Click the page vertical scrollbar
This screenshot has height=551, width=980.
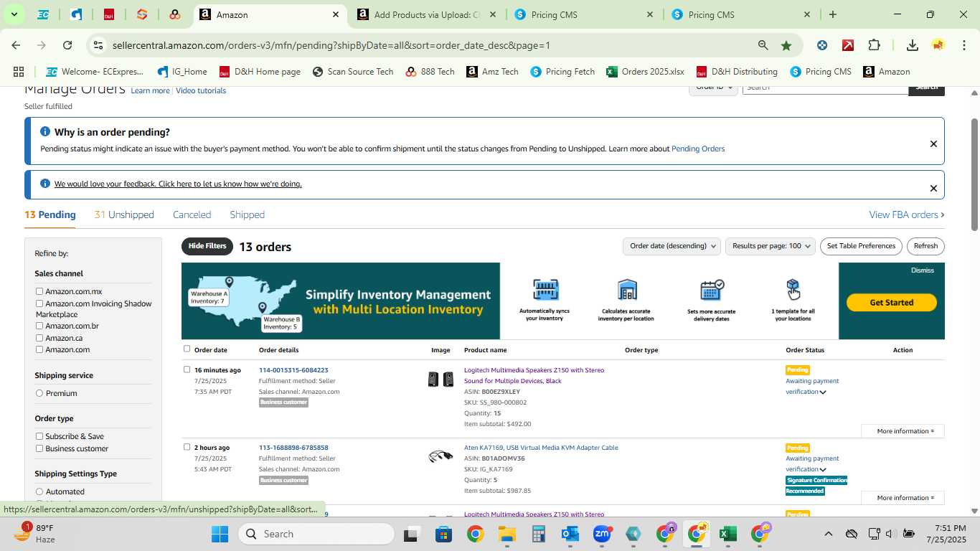click(974, 174)
